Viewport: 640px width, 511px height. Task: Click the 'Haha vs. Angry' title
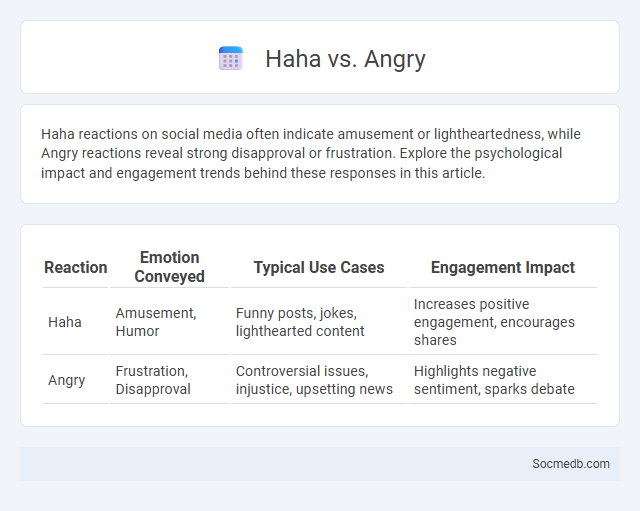(x=345, y=59)
